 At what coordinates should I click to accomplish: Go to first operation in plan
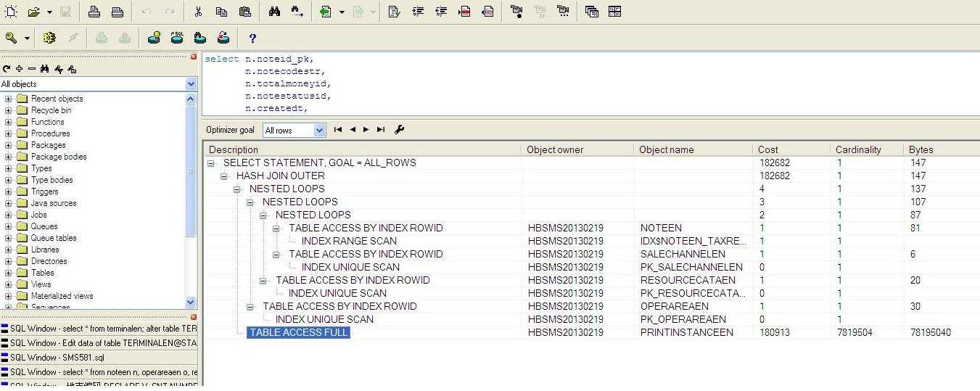point(338,130)
